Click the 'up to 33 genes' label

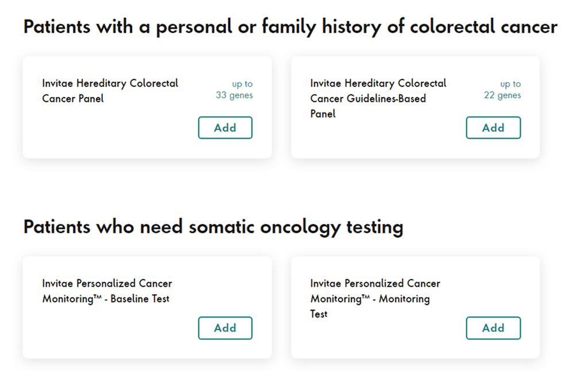[x=234, y=90]
